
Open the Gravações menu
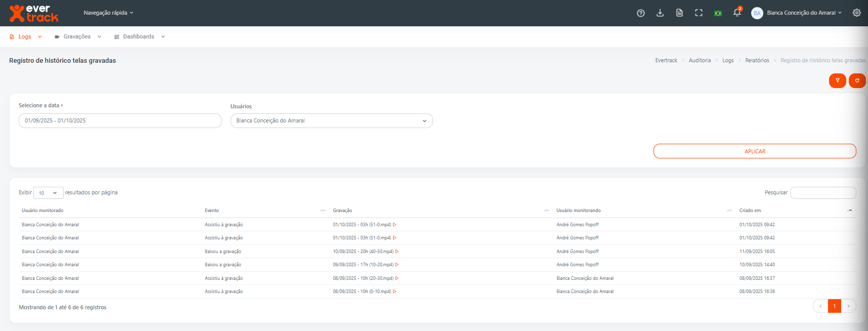78,37
